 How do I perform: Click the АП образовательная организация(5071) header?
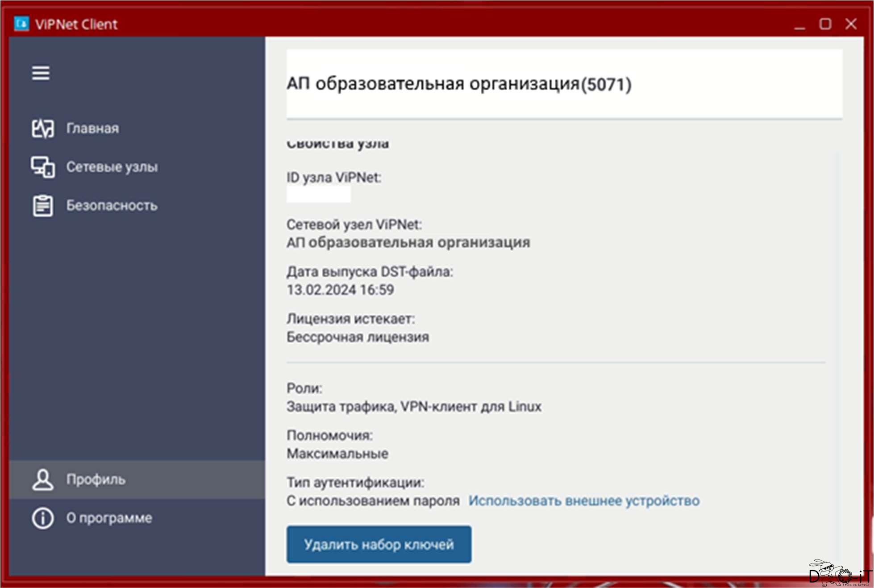[x=459, y=84]
